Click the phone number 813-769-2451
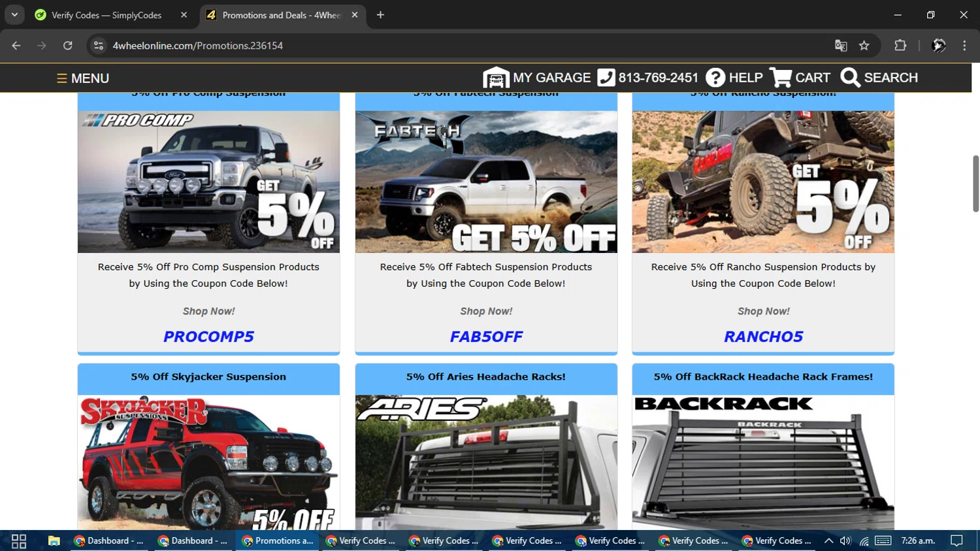Image resolution: width=980 pixels, height=551 pixels. 658,78
